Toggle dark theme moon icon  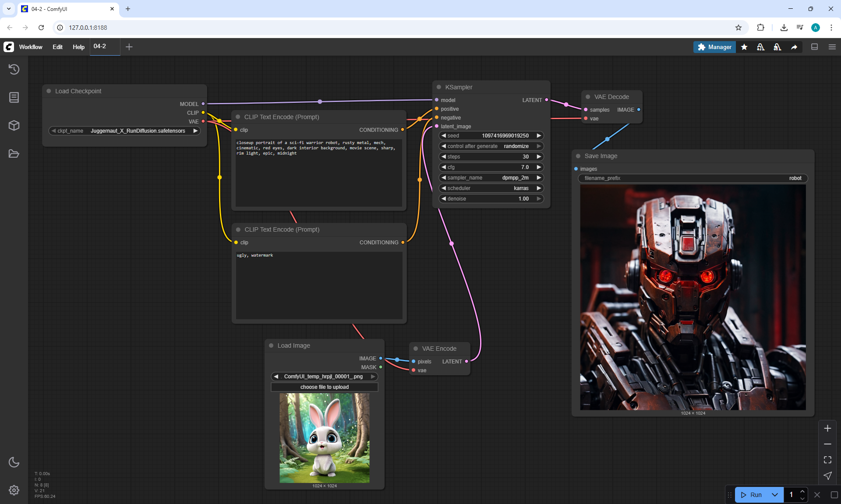[x=14, y=462]
